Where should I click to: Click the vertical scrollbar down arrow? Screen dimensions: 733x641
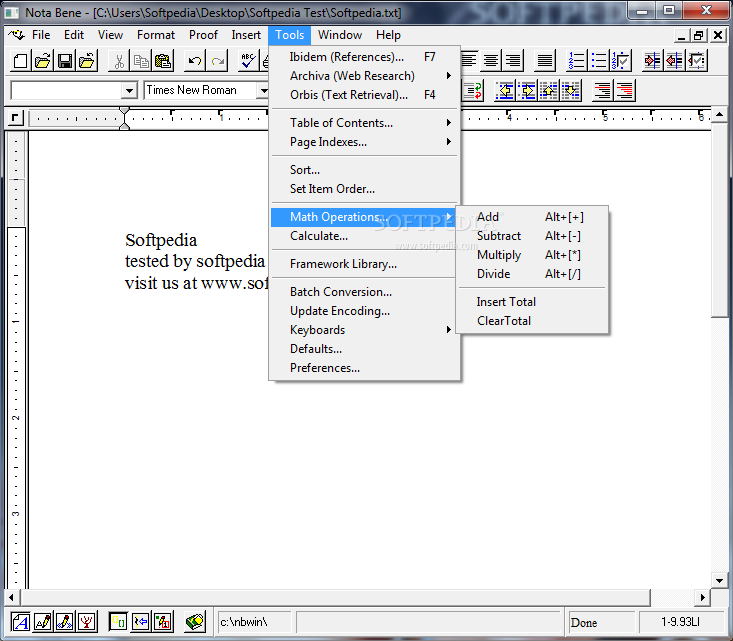[x=719, y=581]
